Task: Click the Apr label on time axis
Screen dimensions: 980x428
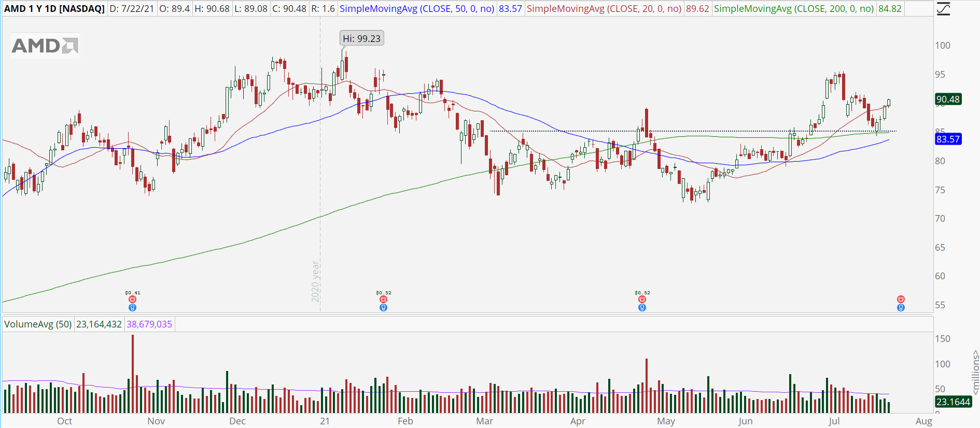Action: pyautogui.click(x=578, y=421)
